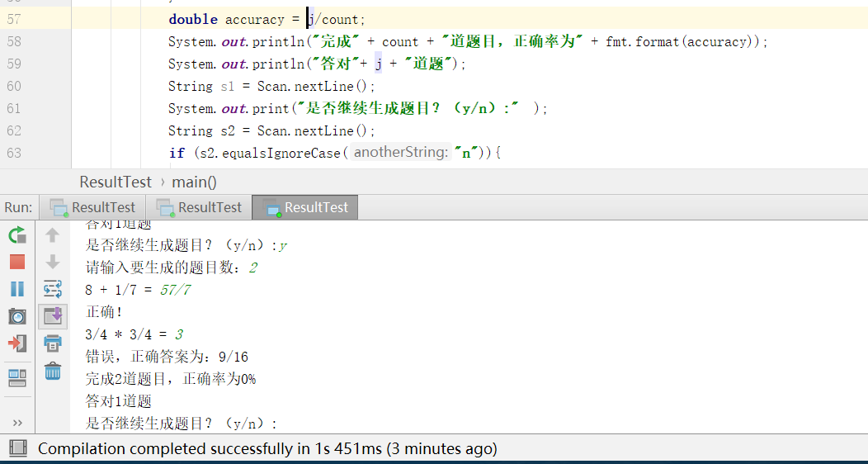
Task: Click 'String s2 = Scan.nextLine();' code line
Action: [271, 130]
